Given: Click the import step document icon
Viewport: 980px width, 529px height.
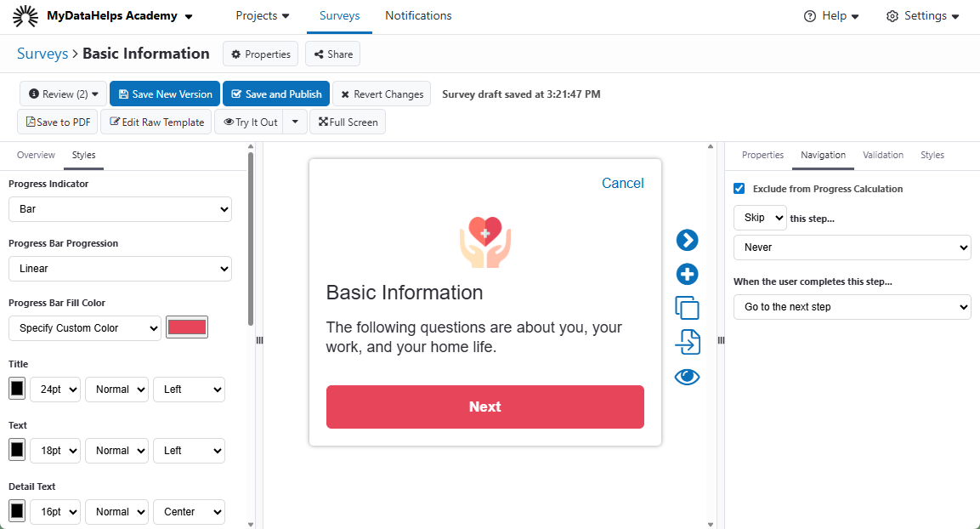Looking at the screenshot, I should (x=687, y=342).
